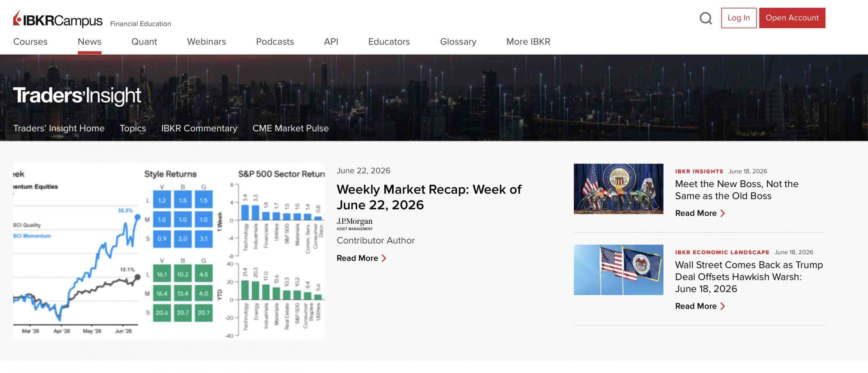Click the IBKR Campus logo
The image size is (868, 373).
[58, 19]
